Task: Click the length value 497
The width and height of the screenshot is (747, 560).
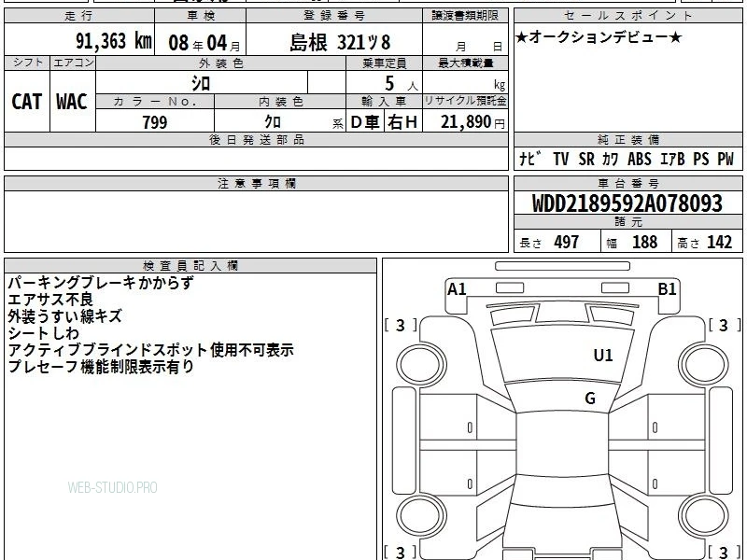Action: (x=567, y=242)
